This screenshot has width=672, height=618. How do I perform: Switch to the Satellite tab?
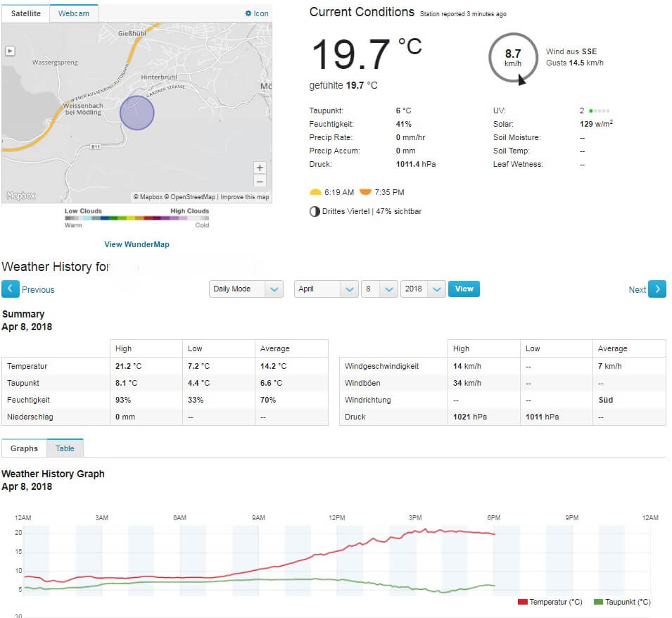[x=25, y=13]
